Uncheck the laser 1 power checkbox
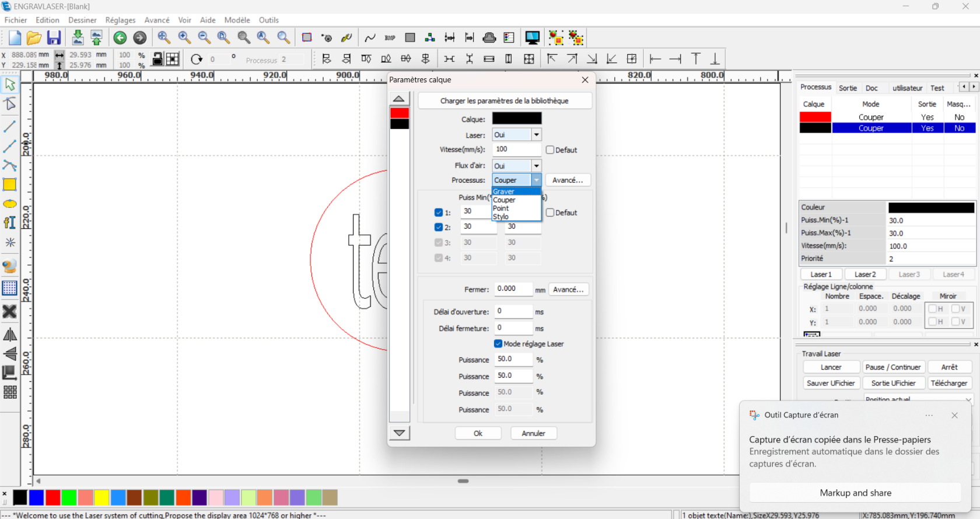The height and width of the screenshot is (519, 980). (x=439, y=213)
